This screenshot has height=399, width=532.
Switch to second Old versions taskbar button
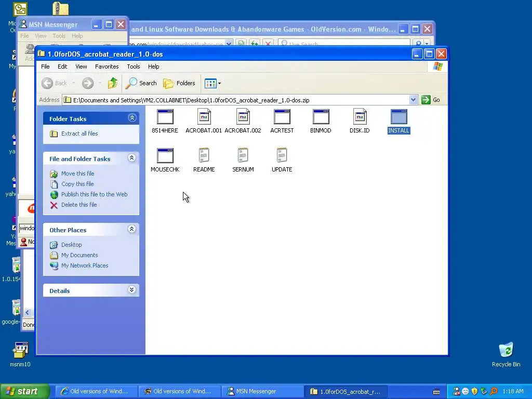click(x=179, y=392)
